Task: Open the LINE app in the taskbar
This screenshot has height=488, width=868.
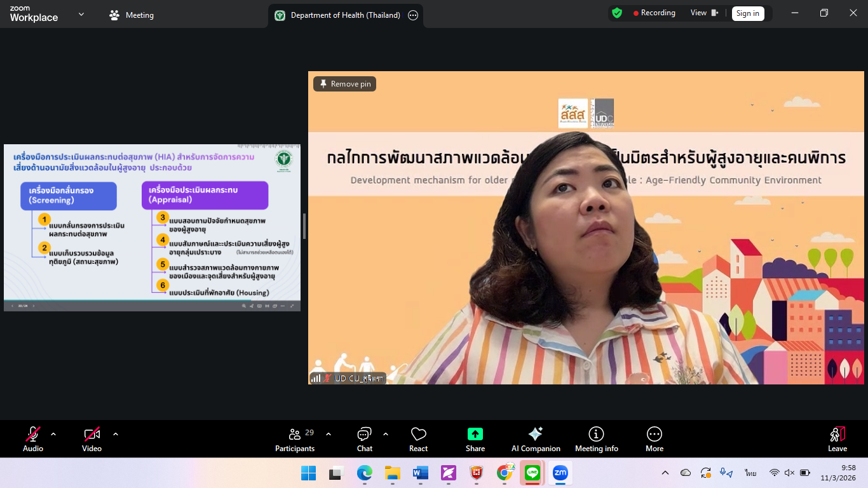Action: pyautogui.click(x=532, y=473)
